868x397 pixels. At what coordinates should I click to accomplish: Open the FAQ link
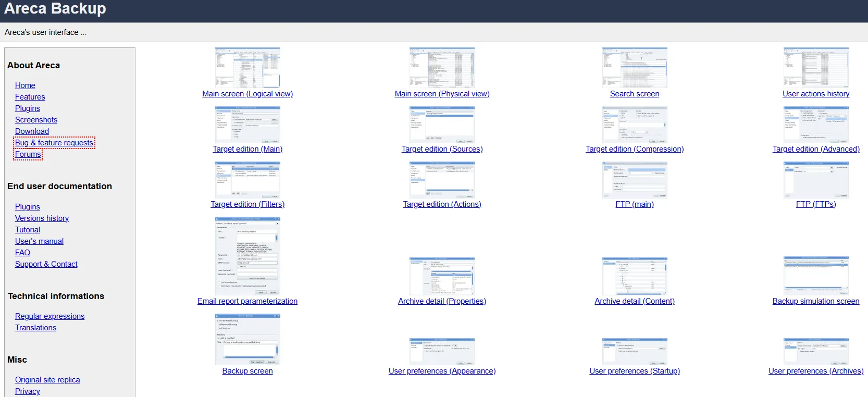[x=22, y=253]
